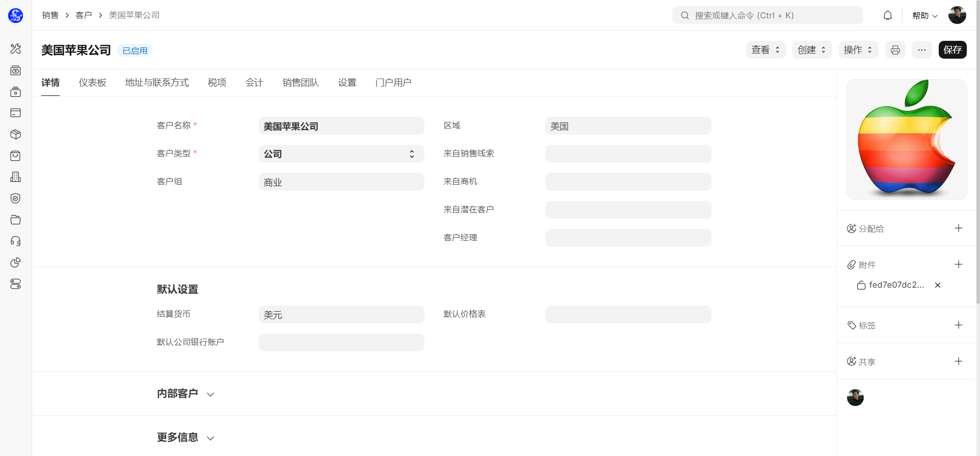Open the shopping bag sidebar icon
The width and height of the screenshot is (980, 456).
tap(16, 156)
